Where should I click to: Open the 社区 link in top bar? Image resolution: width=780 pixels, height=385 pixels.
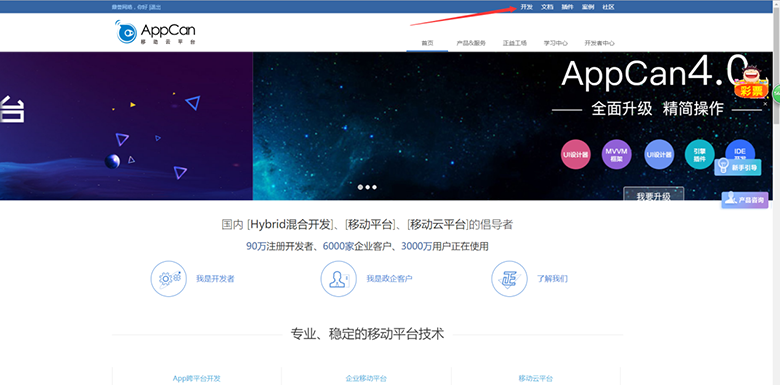(608, 7)
